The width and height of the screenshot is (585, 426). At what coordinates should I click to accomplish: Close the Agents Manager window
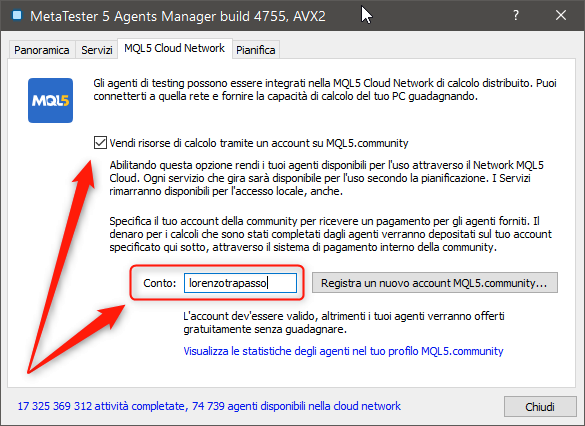pyautogui.click(x=561, y=15)
